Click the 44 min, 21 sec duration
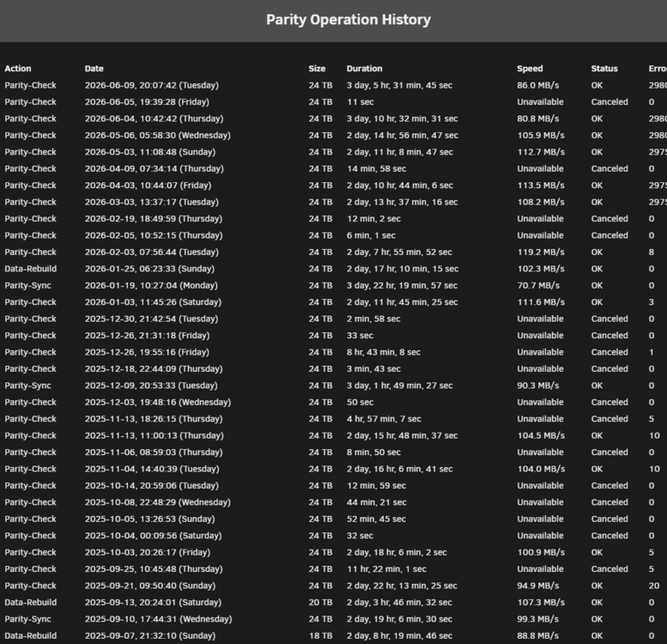 (x=377, y=502)
